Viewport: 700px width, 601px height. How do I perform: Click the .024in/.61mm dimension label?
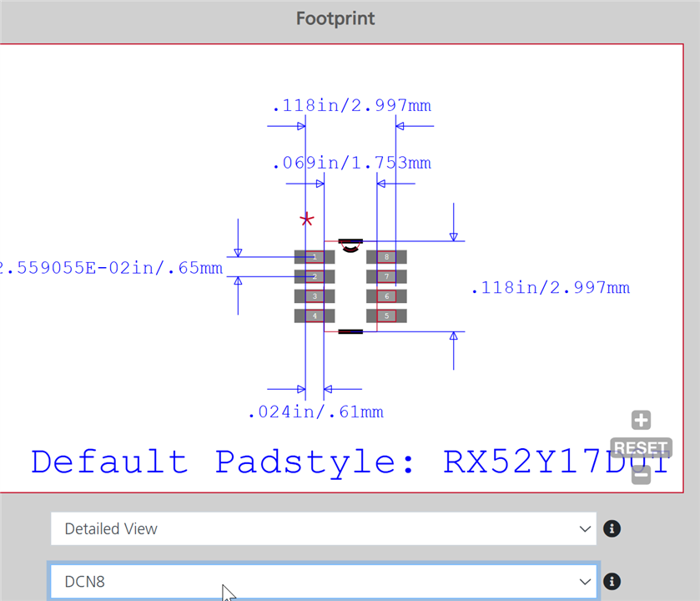(x=316, y=412)
